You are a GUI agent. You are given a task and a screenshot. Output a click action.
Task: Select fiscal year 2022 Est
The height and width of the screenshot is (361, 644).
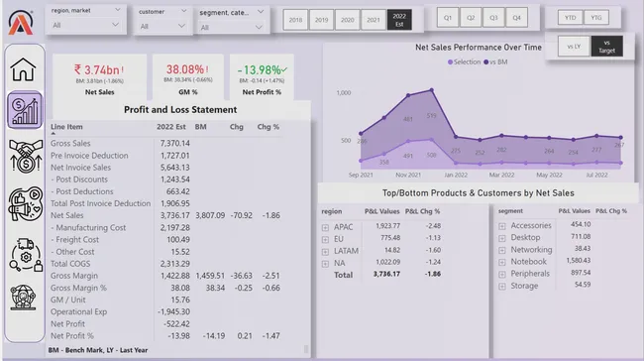pos(399,20)
